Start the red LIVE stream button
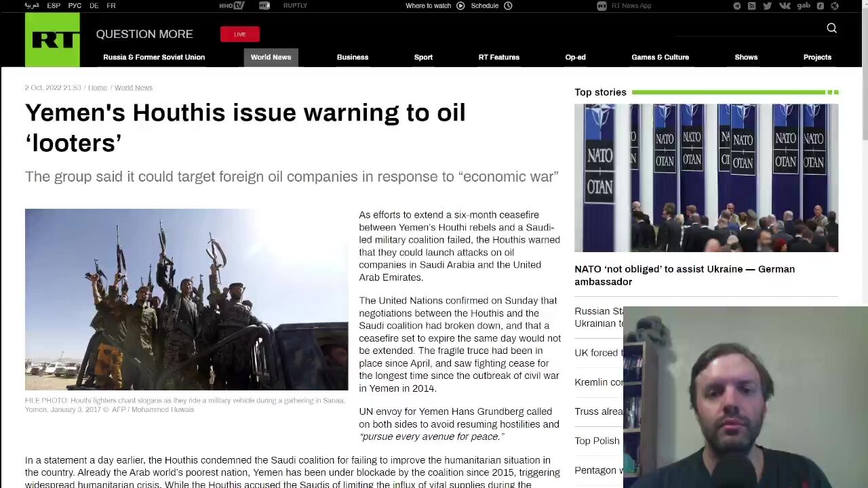Screen dimensions: 868x488 (x=240, y=34)
